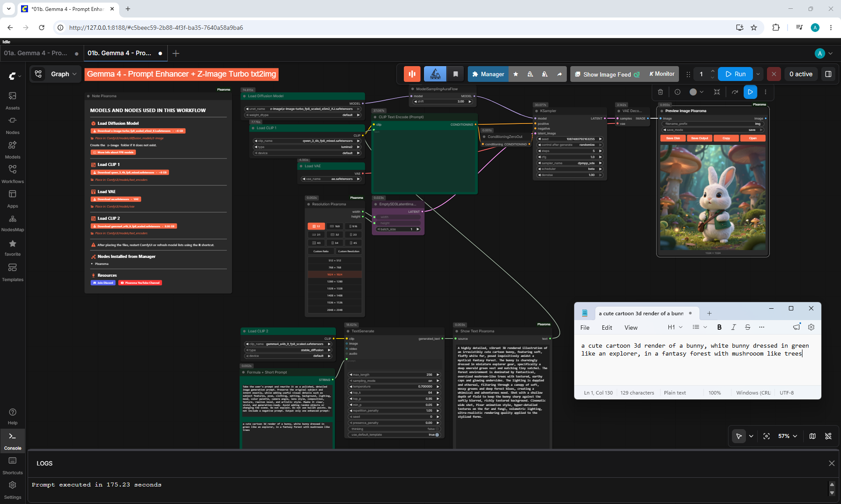The height and width of the screenshot is (504, 841).
Task: Select the 01b. Gemma 4 workflow tab
Action: point(125,53)
